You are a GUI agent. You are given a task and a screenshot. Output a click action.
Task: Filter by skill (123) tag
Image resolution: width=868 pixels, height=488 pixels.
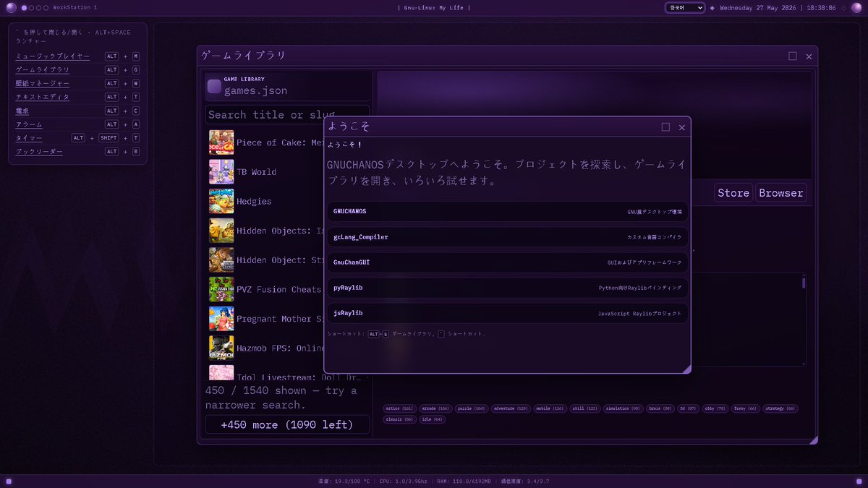coord(586,408)
